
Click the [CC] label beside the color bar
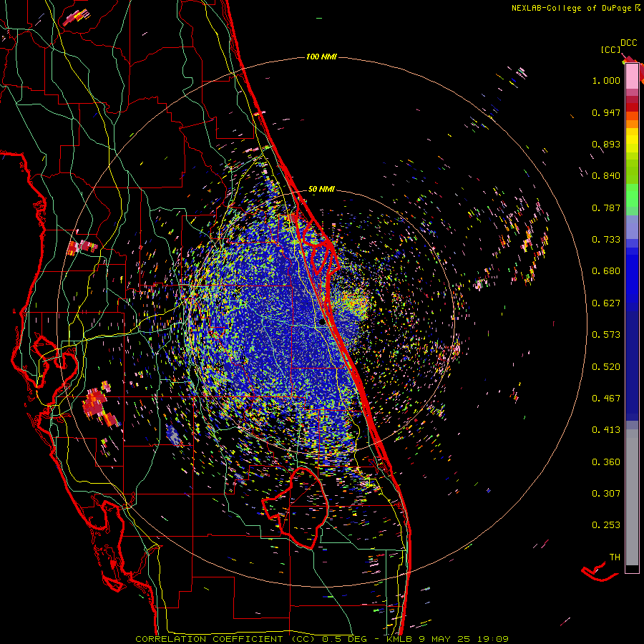click(x=610, y=49)
